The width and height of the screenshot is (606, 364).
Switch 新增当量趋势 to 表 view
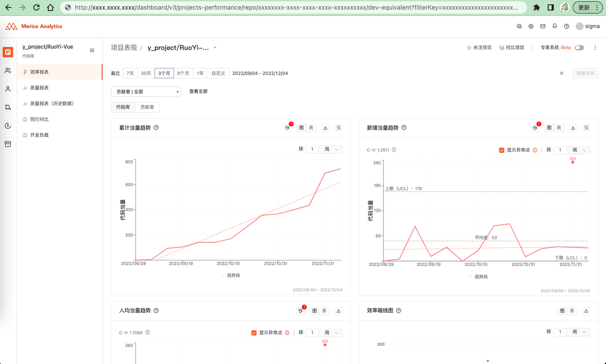559,128
